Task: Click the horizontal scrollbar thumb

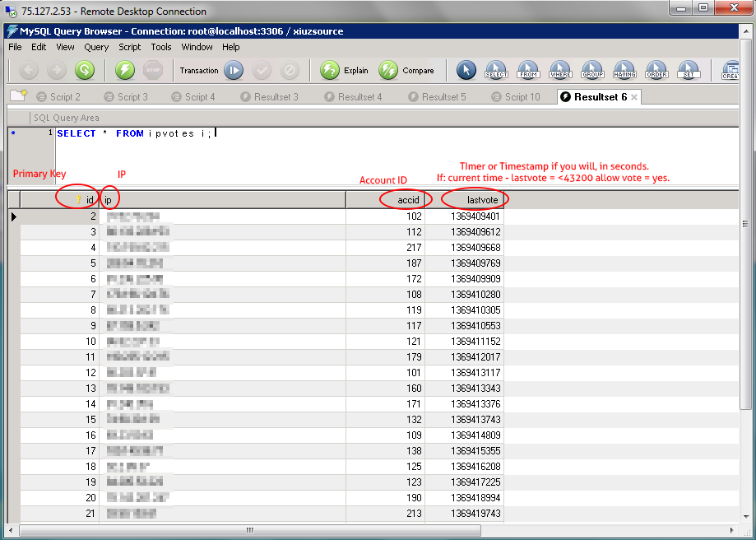Action: click(248, 530)
